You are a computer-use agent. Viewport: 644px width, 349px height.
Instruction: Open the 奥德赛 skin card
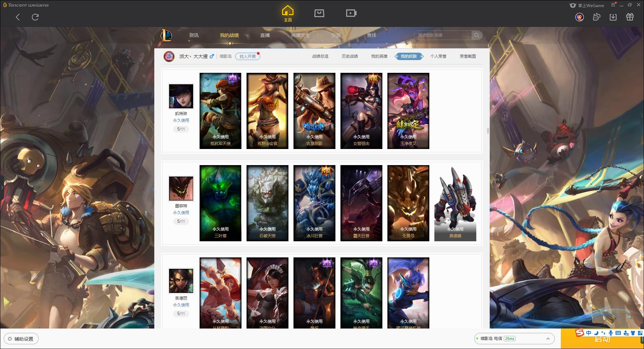click(x=455, y=203)
